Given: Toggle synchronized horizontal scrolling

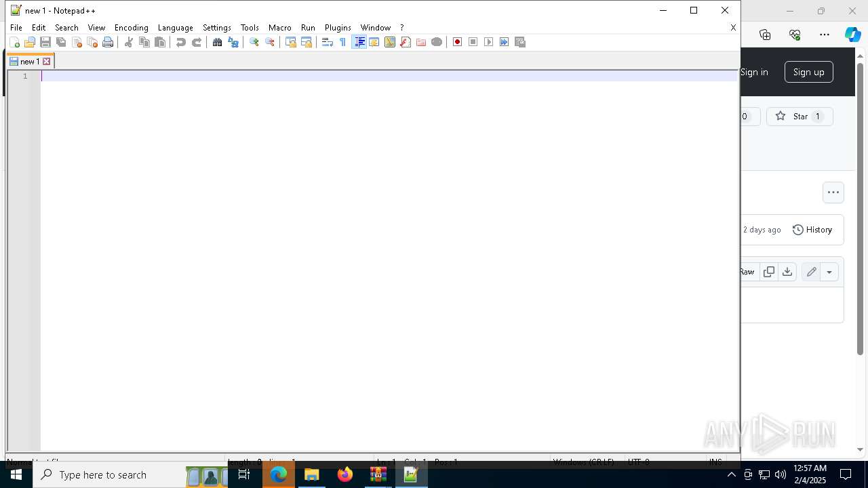Looking at the screenshot, I should pos(307,42).
